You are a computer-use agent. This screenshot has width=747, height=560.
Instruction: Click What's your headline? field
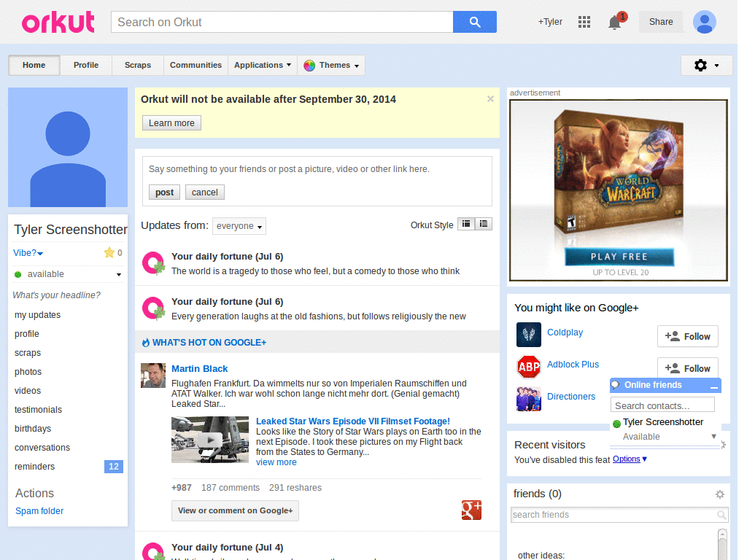pos(57,295)
